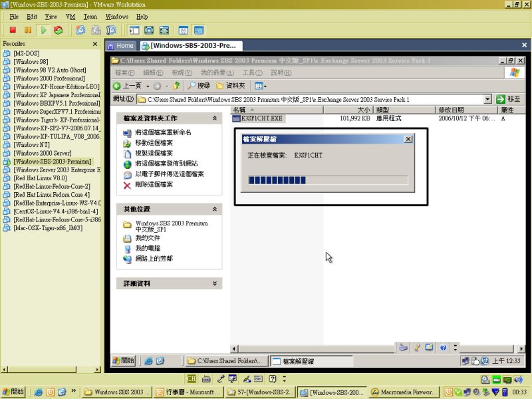Click the host tray volume speaker icon
This screenshot has width=532, height=399.
[518, 380]
